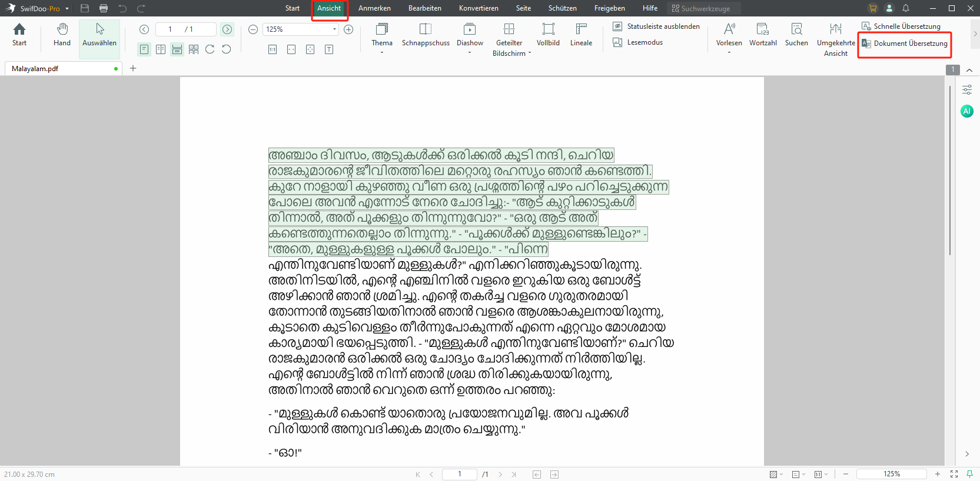Fit page width icon
This screenshot has width=980, height=481.
click(x=291, y=49)
